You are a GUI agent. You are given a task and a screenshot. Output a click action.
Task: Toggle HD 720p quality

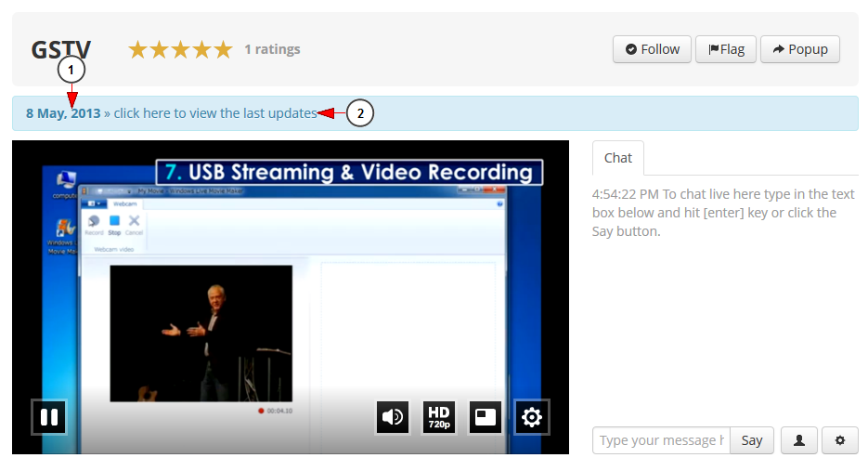tap(439, 417)
